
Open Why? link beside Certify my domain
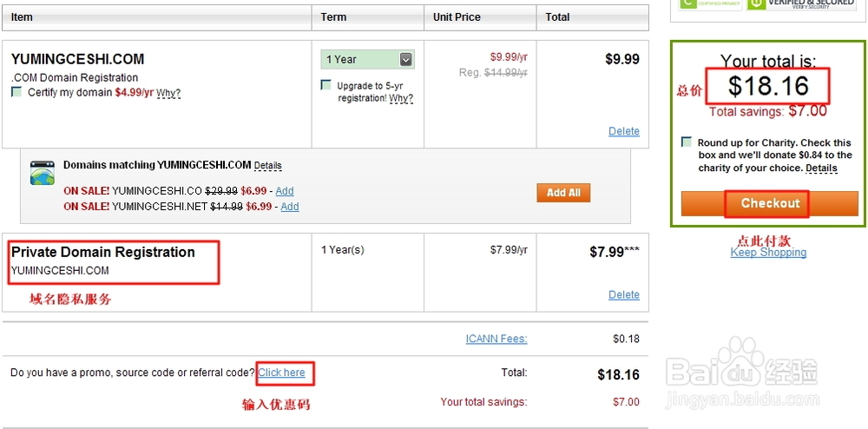pyautogui.click(x=168, y=93)
